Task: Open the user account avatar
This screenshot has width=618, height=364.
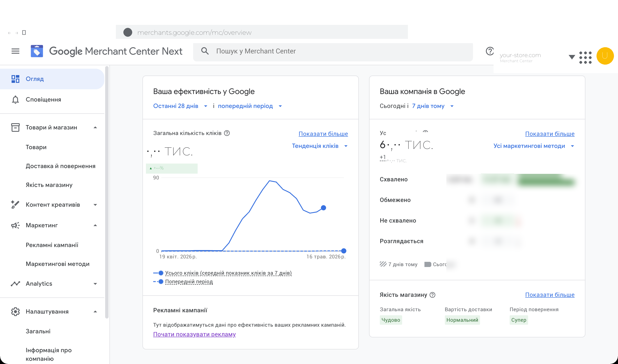Action: (605, 56)
